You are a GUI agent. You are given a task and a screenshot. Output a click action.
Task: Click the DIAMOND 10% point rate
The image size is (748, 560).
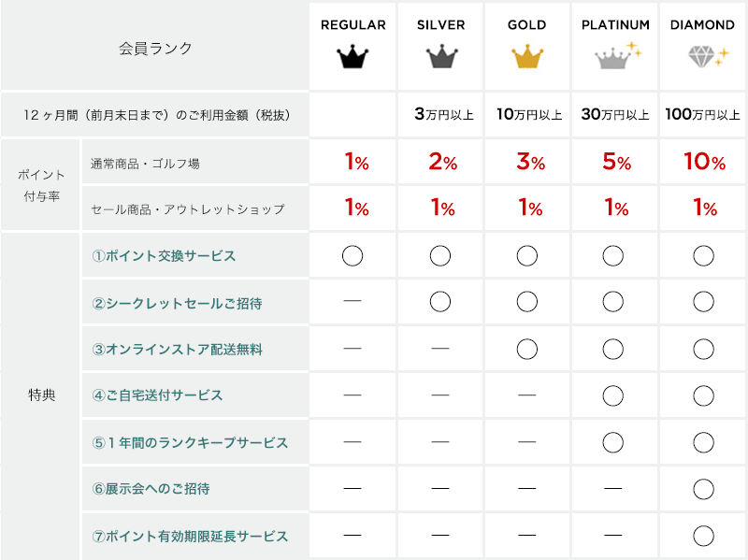(705, 162)
